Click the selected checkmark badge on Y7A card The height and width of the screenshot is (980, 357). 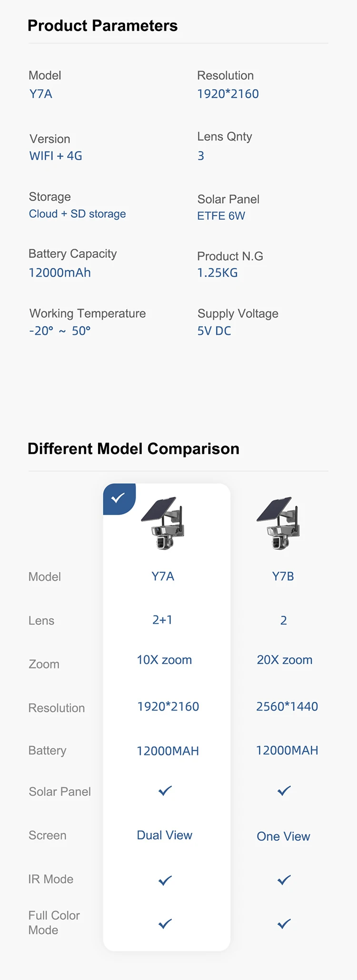(119, 499)
